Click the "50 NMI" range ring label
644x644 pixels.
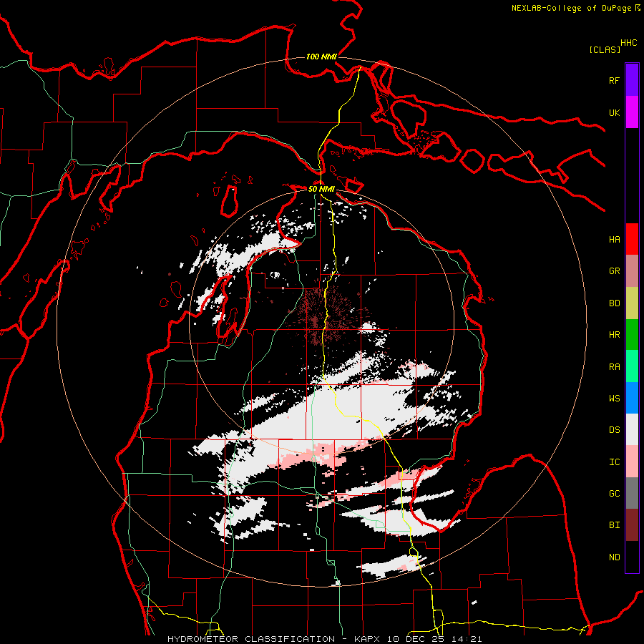(x=321, y=189)
